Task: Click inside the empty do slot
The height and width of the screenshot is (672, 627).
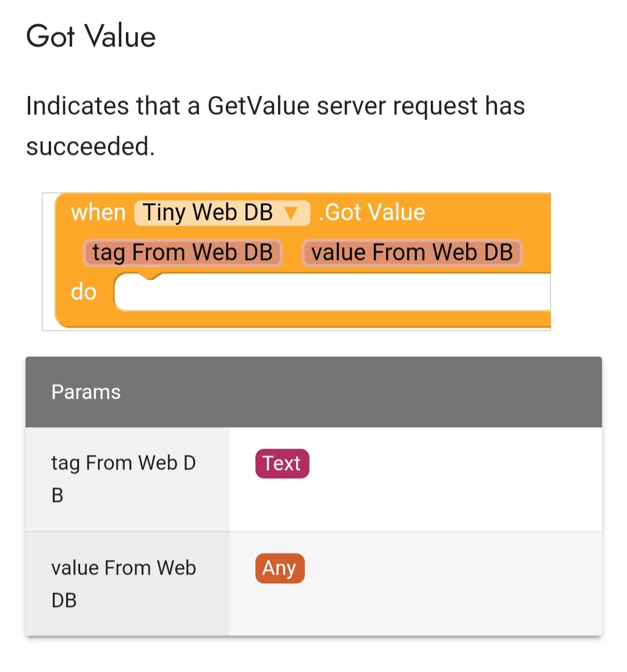Action: (331, 292)
